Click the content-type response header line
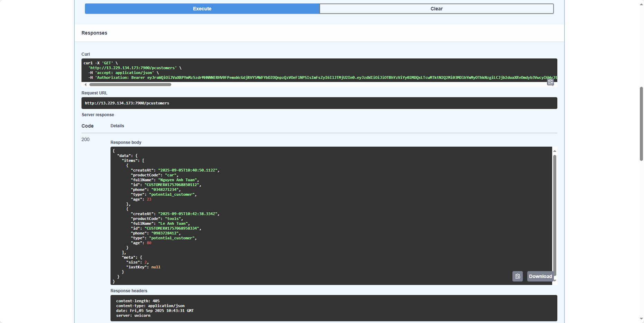Image resolution: width=644 pixels, height=323 pixels. coord(150,306)
